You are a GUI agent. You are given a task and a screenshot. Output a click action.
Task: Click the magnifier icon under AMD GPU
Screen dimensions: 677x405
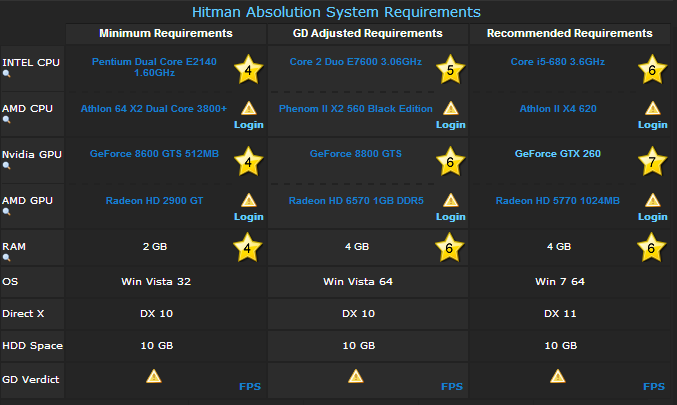6,212
